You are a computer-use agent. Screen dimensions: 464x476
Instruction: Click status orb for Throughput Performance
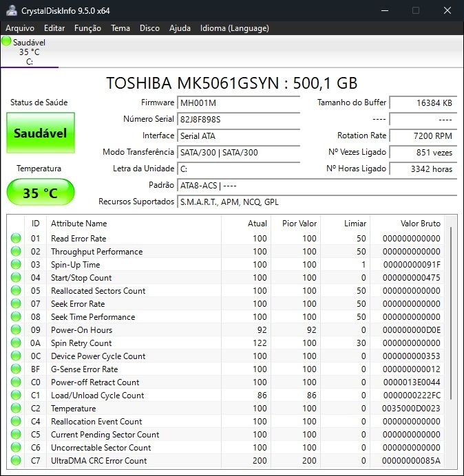[16, 251]
